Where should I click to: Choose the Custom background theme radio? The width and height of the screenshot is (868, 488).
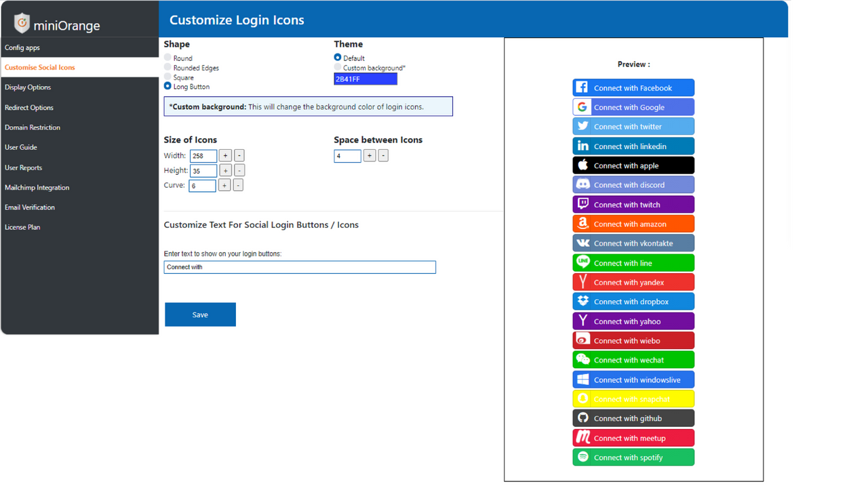[x=338, y=67]
